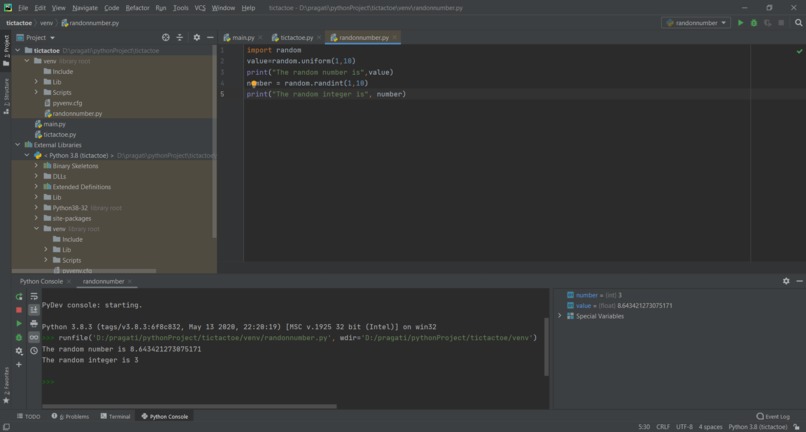Open Python Console panel gear options
The image size is (806, 432).
(x=786, y=281)
